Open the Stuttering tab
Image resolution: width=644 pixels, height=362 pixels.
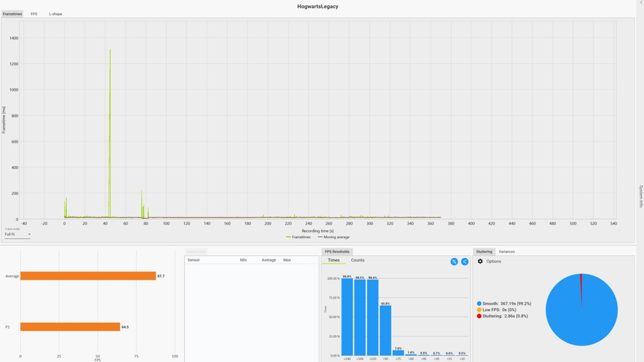pyautogui.click(x=484, y=252)
